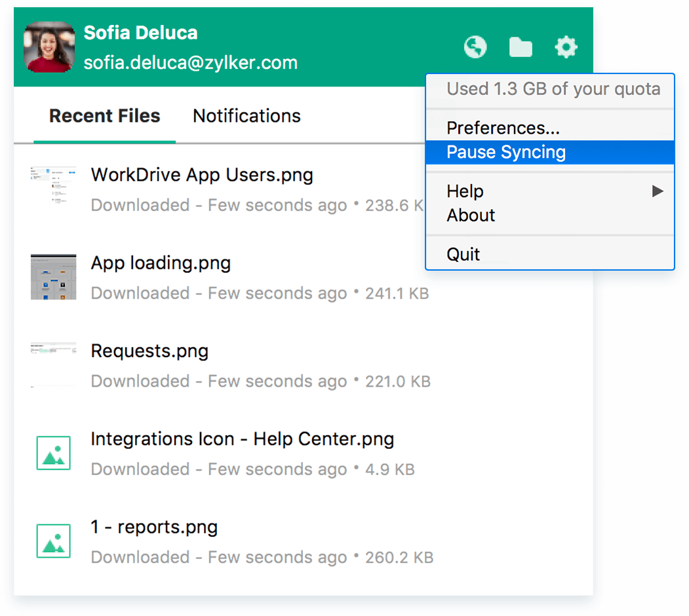Click Sofia Deluca's profile avatar
689x616 pixels.
(49, 47)
